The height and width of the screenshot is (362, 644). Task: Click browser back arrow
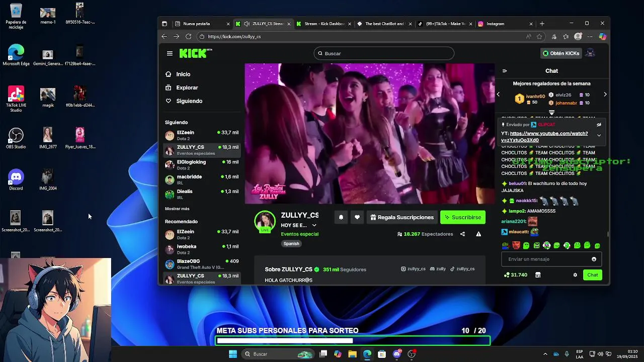[x=164, y=36]
